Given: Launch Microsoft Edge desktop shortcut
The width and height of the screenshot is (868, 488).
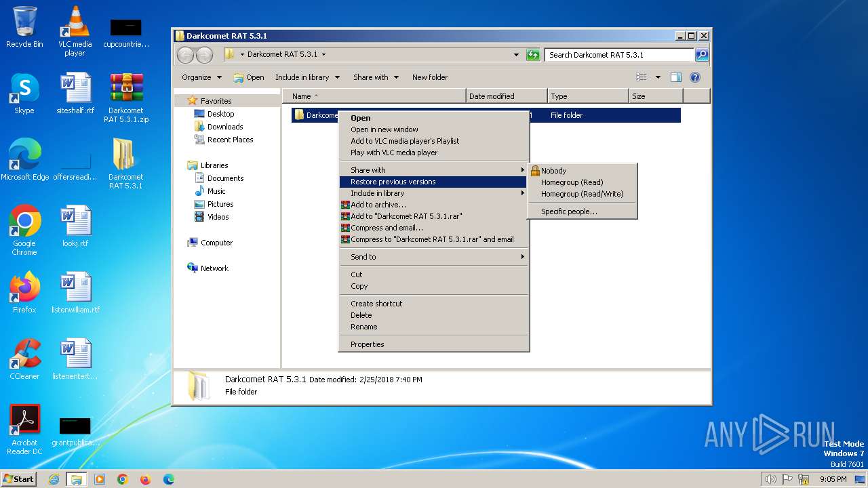Looking at the screenshot, I should pyautogui.click(x=25, y=160).
